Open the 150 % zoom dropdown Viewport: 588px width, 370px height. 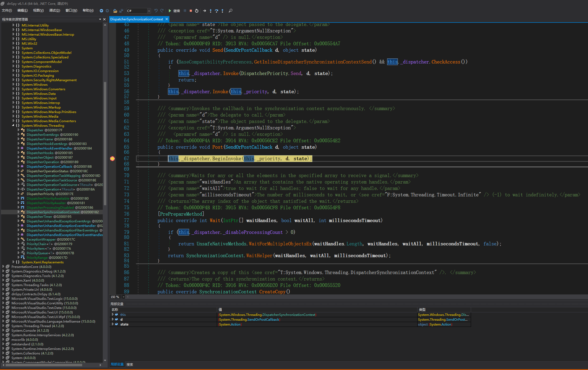(x=123, y=297)
